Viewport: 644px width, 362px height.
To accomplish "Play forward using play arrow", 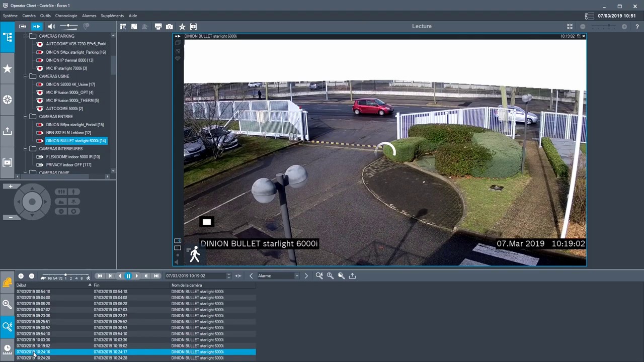I will tap(137, 276).
